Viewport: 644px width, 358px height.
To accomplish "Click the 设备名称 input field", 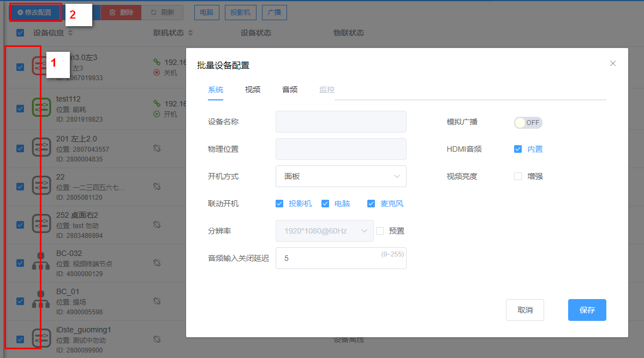I will pyautogui.click(x=341, y=122).
